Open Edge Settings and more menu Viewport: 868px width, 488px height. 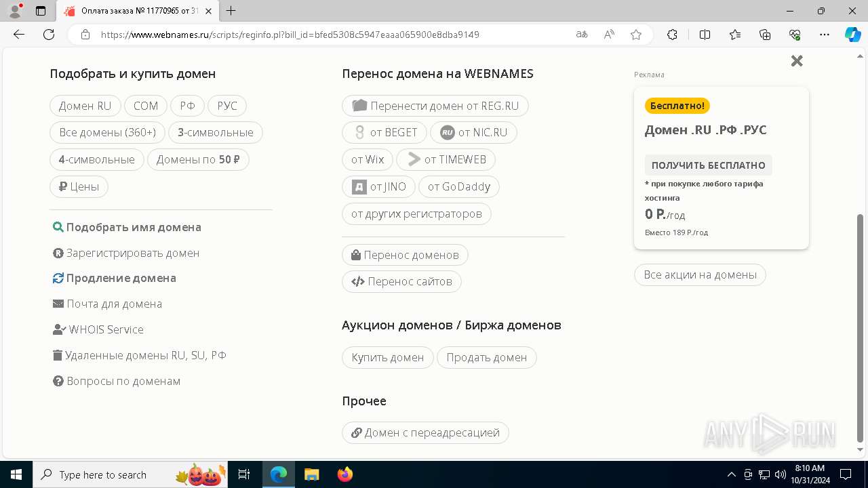click(825, 35)
